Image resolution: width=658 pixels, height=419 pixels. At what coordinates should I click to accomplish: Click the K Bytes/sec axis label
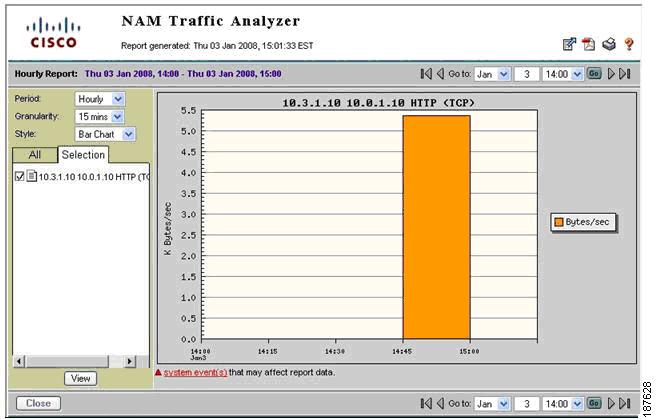(x=167, y=228)
